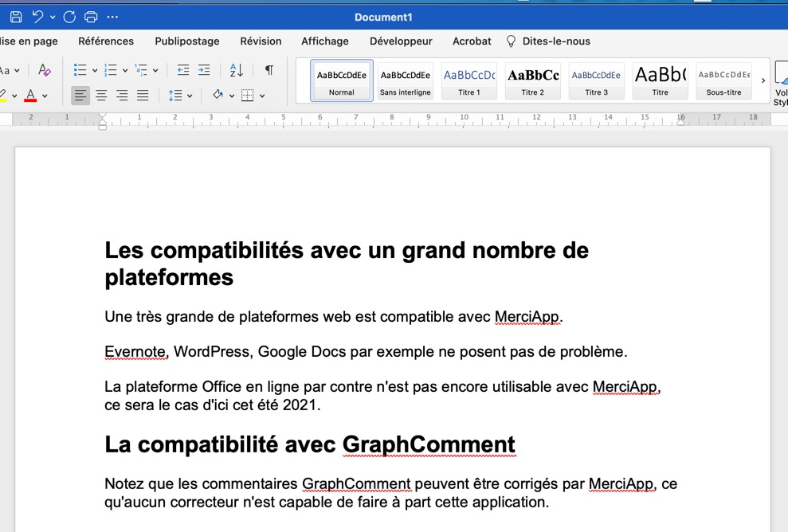Click the right indent marker on ruler
This screenshot has height=532, width=788.
click(680, 121)
